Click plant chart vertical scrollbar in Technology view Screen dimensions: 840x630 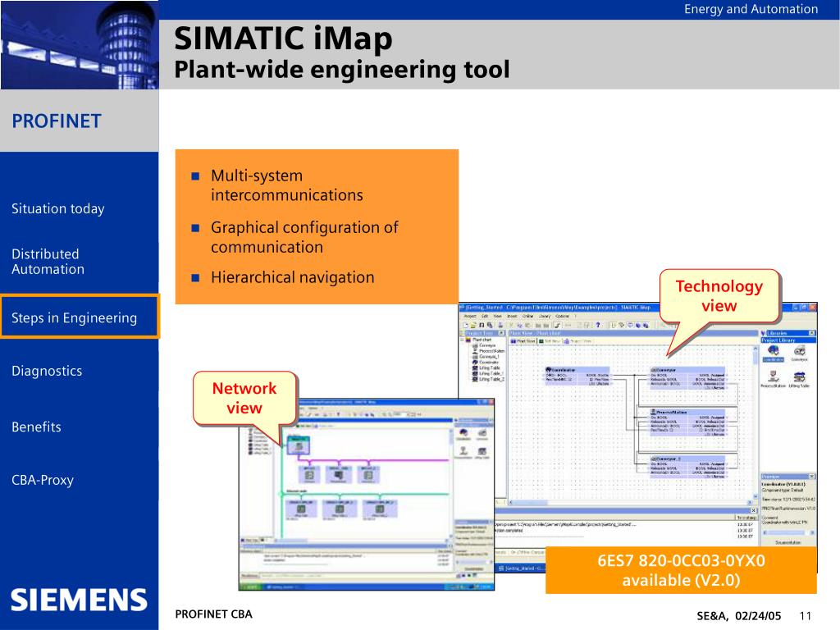[756, 423]
